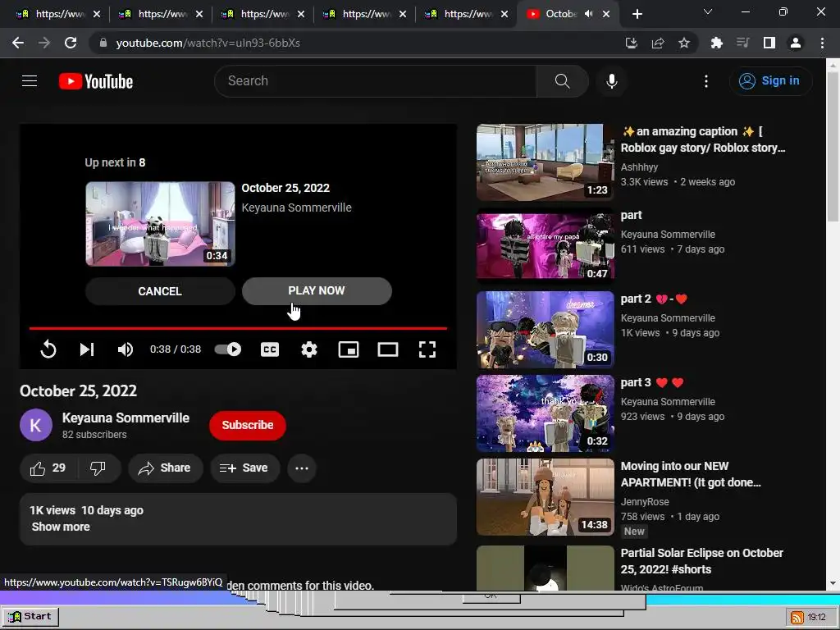This screenshot has height=630, width=840.
Task: Save the video to a playlist
Action: [244, 468]
